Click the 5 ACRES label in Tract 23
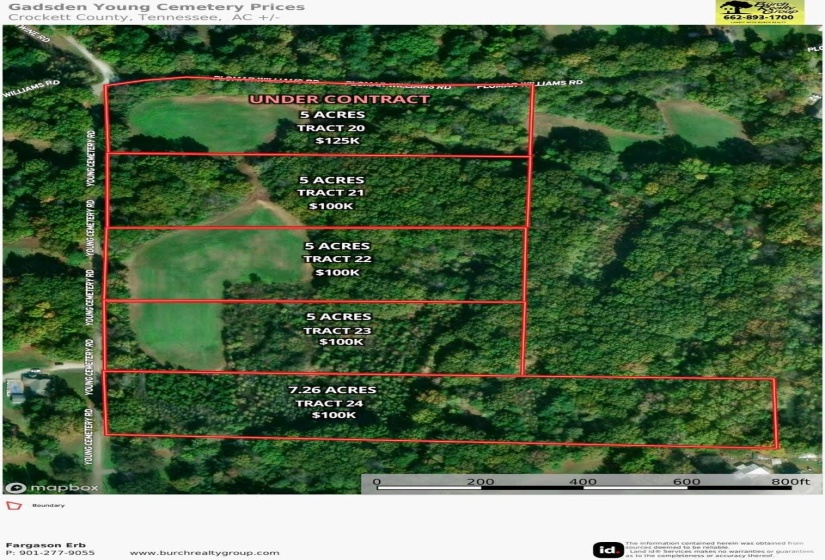The height and width of the screenshot is (560, 825). 339,316
